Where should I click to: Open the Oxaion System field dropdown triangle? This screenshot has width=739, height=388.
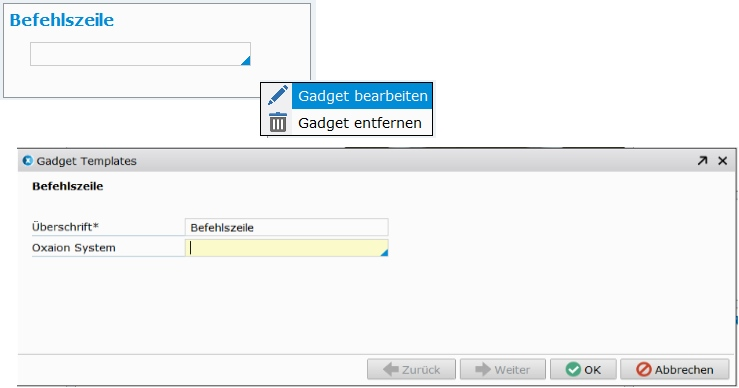384,253
